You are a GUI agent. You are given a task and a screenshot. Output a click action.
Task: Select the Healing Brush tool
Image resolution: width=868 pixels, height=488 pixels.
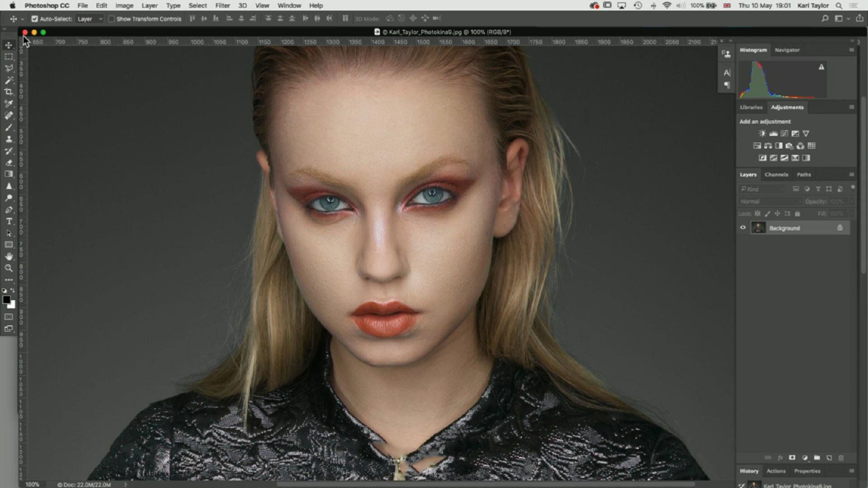coord(9,115)
